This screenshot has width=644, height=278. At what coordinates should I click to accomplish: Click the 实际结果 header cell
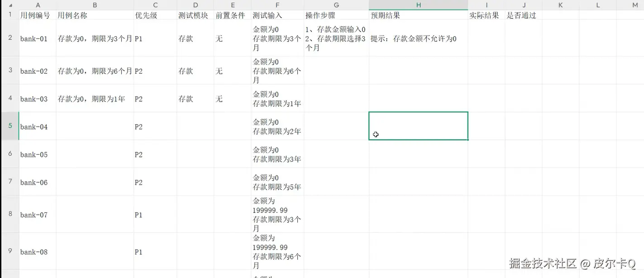coord(487,15)
